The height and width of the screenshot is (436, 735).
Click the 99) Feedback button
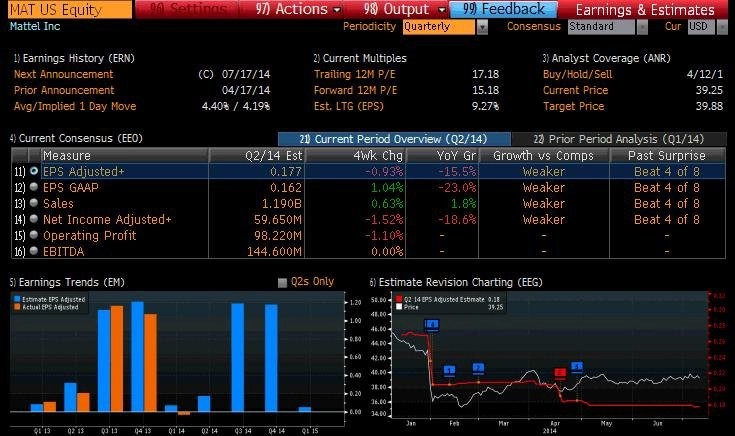tap(503, 9)
